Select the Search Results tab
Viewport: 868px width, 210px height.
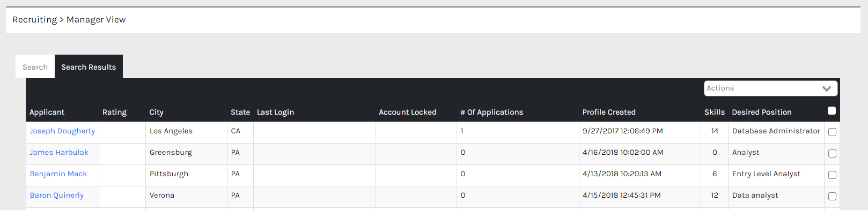(x=89, y=67)
